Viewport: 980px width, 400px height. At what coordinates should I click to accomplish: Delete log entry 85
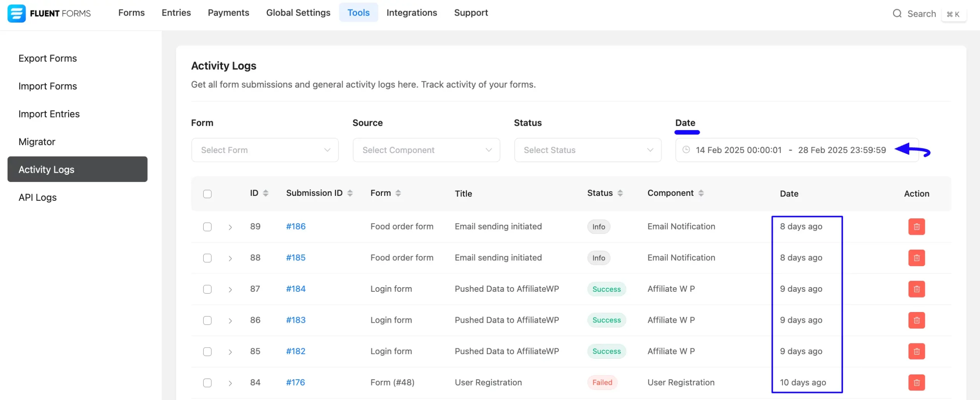(916, 351)
